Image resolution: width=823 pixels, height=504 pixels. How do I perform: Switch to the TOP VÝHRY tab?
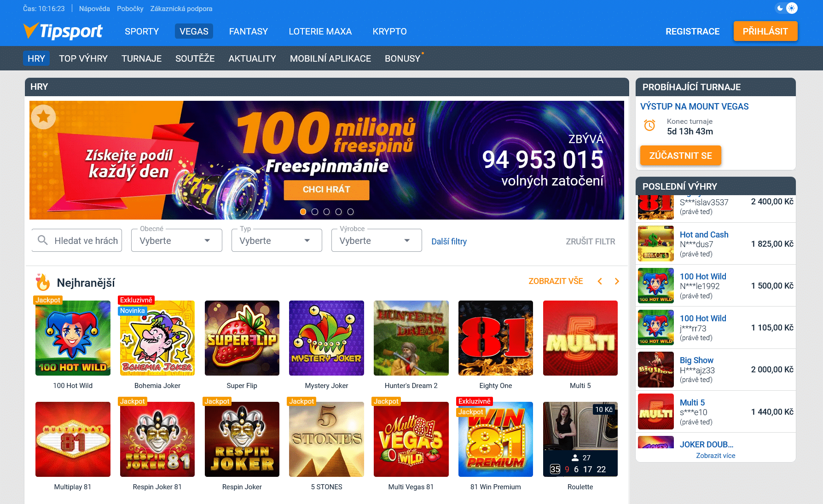(83, 58)
